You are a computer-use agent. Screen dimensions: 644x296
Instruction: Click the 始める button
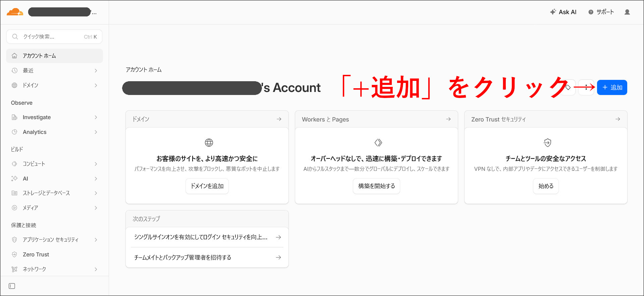coord(546,186)
